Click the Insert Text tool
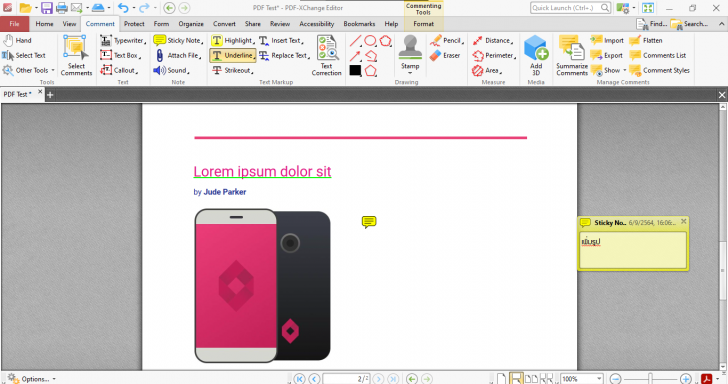This screenshot has height=384, width=728. coord(281,40)
